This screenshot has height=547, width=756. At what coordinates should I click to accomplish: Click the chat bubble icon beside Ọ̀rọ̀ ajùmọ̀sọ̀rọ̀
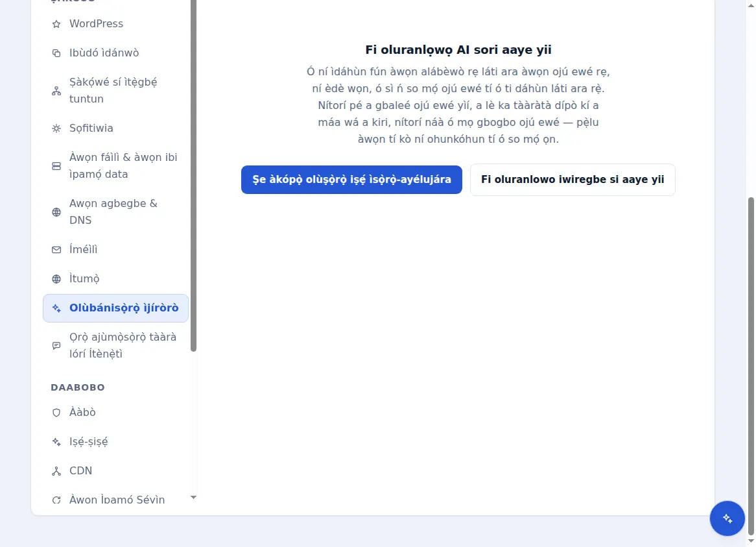(x=56, y=346)
